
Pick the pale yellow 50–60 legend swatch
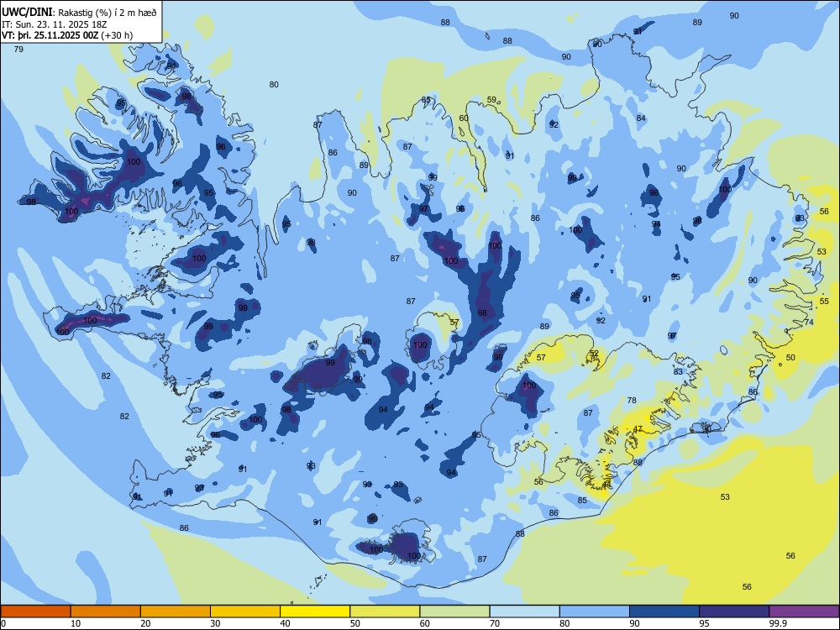click(385, 612)
